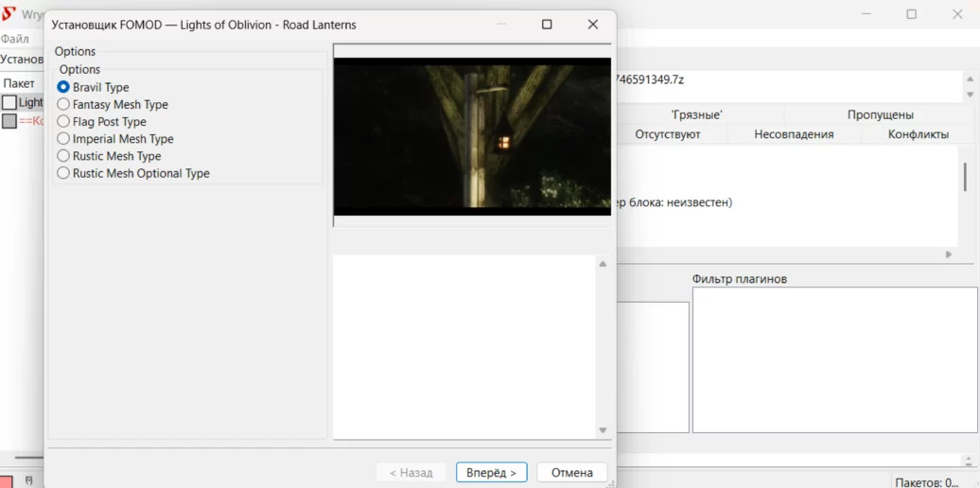
Task: Open the Пропущены tab
Action: tap(880, 114)
